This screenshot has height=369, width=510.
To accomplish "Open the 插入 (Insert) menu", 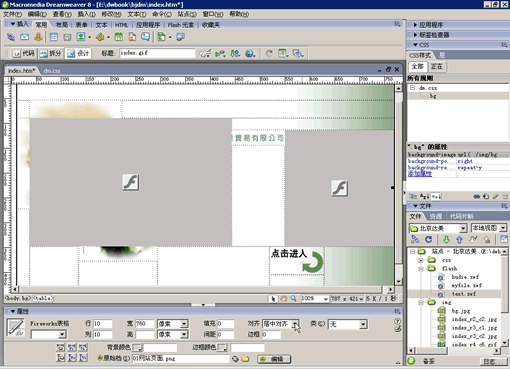I will [87, 14].
